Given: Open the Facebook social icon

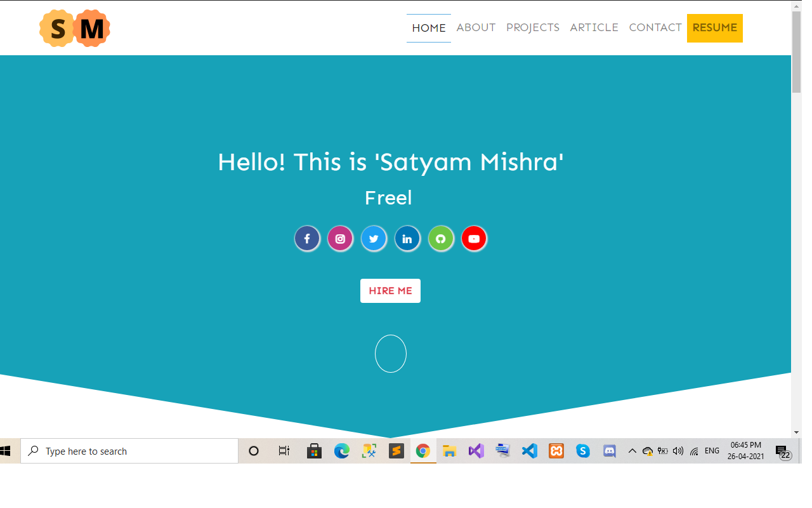Looking at the screenshot, I should (x=307, y=239).
